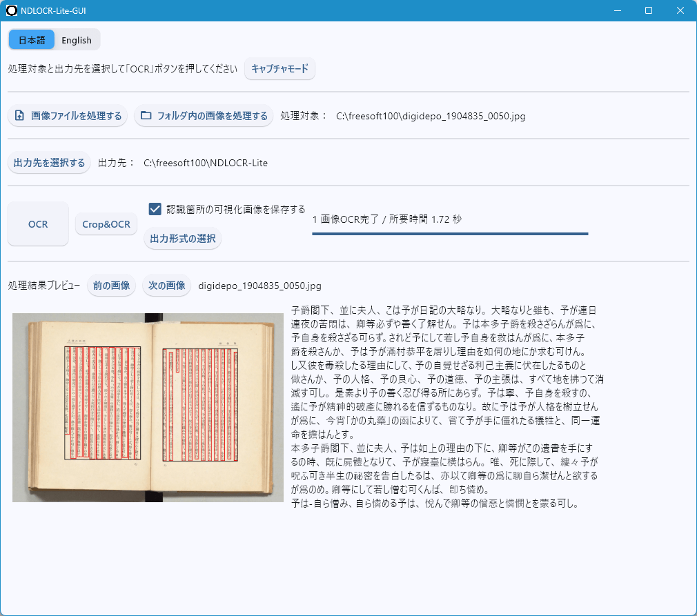Advance to the next image with 次の画像
This screenshot has width=697, height=616.
166,286
